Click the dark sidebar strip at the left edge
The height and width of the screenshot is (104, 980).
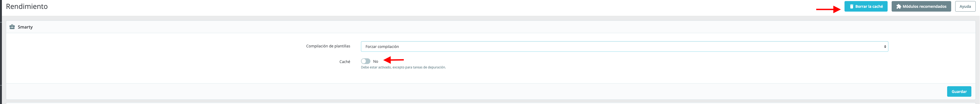[1, 52]
